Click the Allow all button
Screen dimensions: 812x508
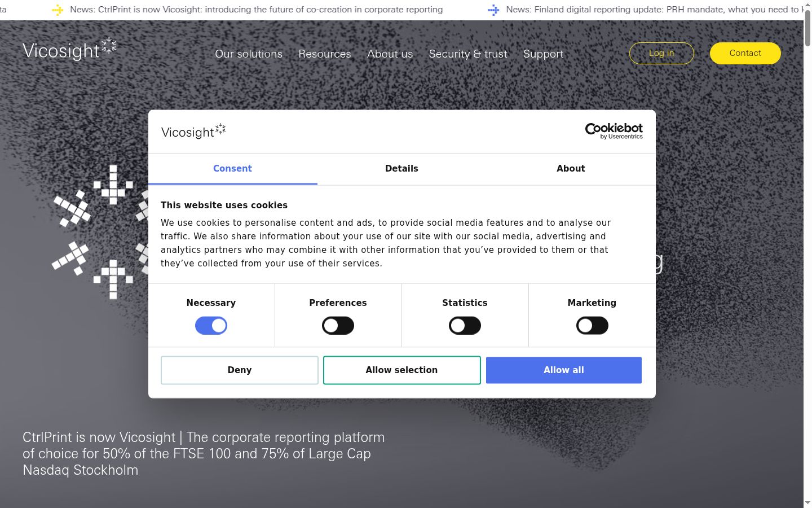coord(564,370)
